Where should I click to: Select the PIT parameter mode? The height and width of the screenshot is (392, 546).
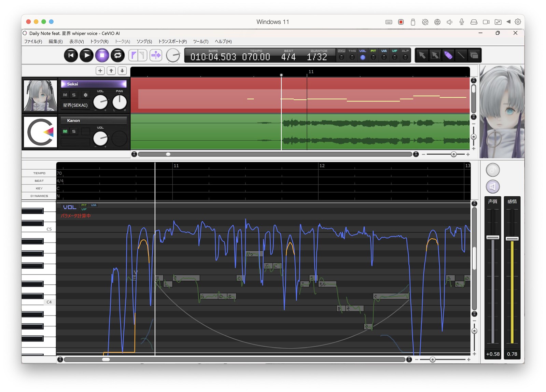[x=373, y=55]
